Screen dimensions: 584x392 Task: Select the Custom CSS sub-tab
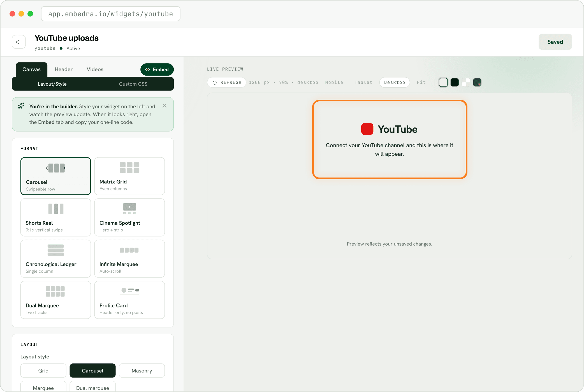[x=133, y=84]
